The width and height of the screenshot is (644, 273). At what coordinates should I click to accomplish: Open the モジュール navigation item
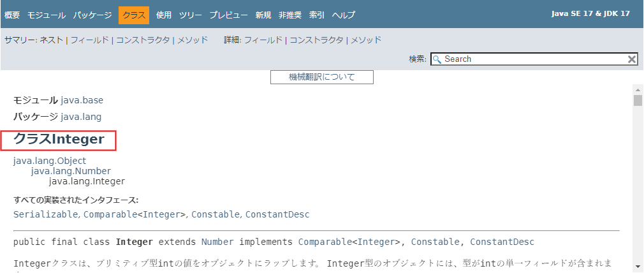pyautogui.click(x=47, y=15)
